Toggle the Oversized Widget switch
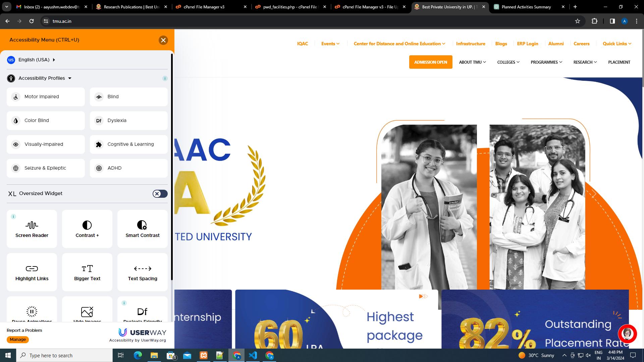The image size is (644, 362). point(160,194)
